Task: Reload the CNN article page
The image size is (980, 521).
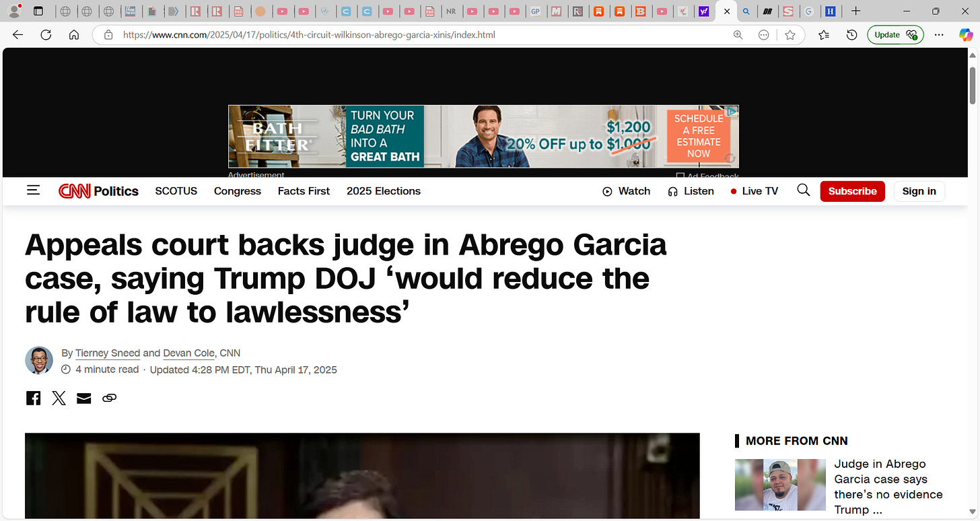Action: [46, 35]
